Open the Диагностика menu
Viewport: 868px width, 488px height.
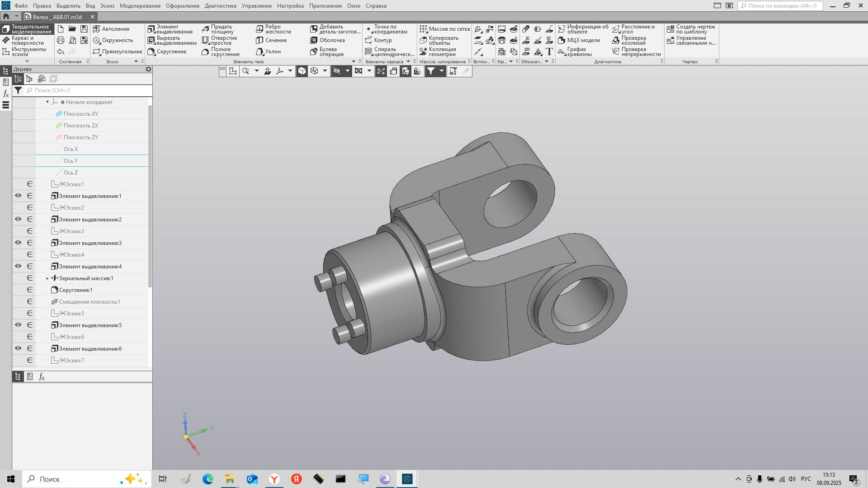pos(220,6)
